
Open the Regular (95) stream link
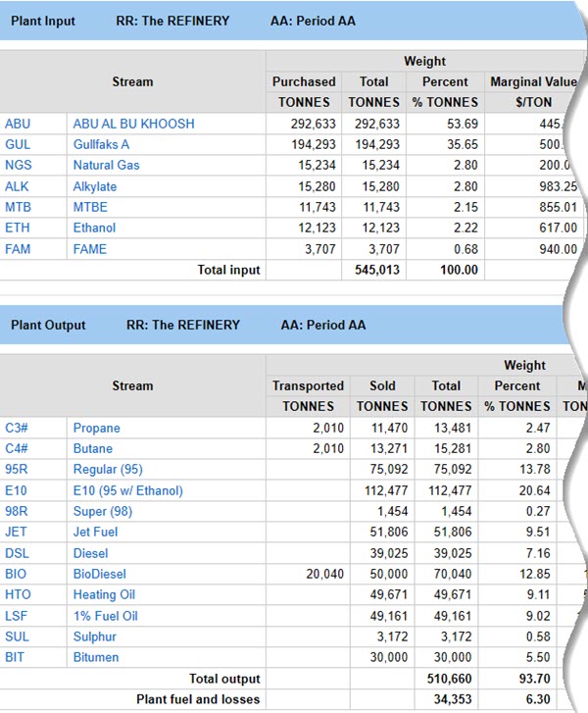click(x=108, y=470)
